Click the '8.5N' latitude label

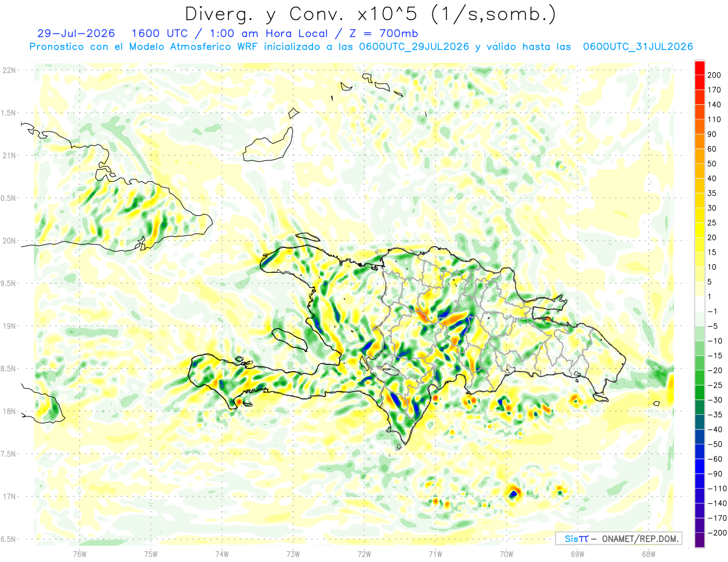pos(8,369)
